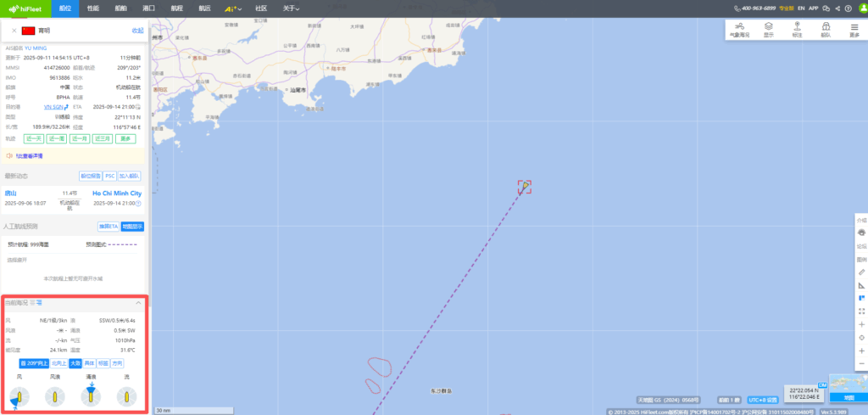Open the 显示 layers display tool
Viewport: 868px width, 415px height.
(x=768, y=30)
